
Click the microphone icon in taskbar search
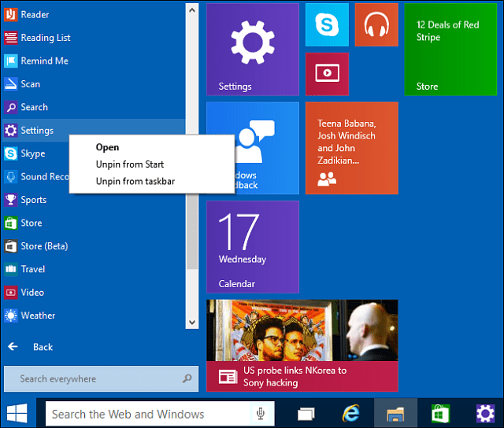(x=261, y=414)
